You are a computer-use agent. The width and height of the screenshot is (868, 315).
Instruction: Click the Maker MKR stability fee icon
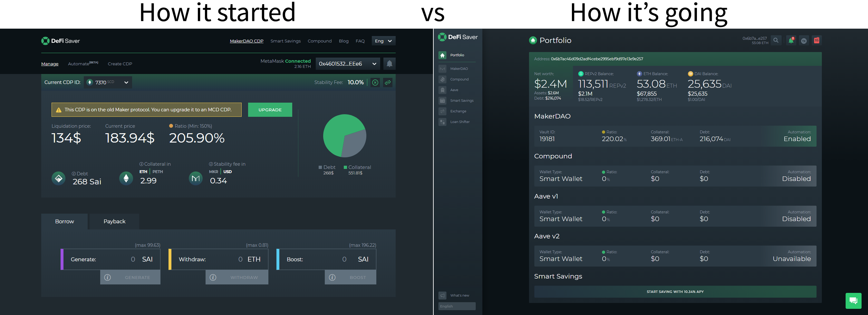pyautogui.click(x=196, y=178)
